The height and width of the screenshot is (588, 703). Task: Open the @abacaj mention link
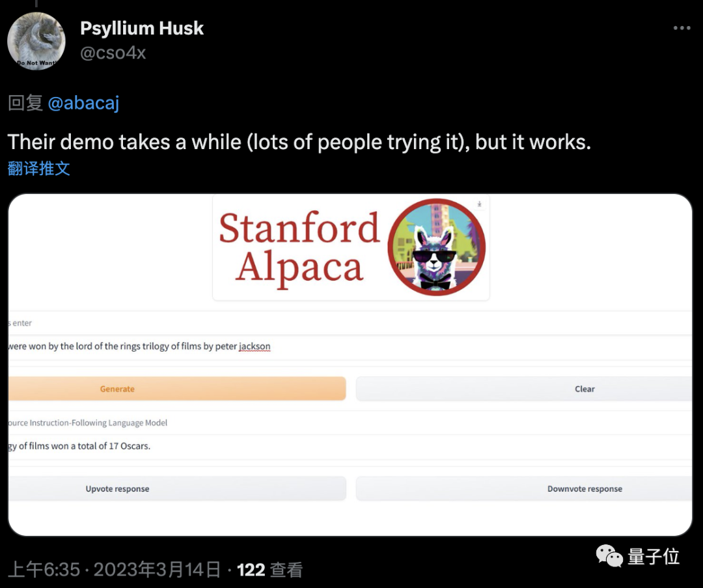[x=83, y=103]
